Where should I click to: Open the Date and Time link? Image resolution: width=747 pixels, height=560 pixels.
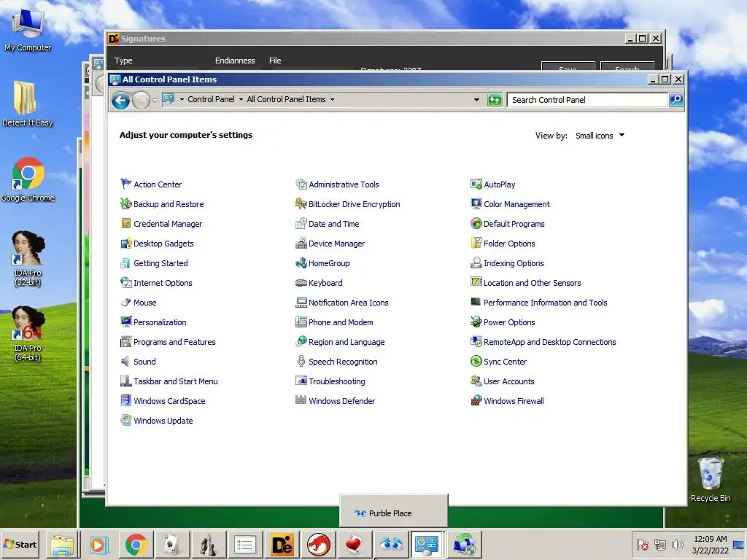333,224
